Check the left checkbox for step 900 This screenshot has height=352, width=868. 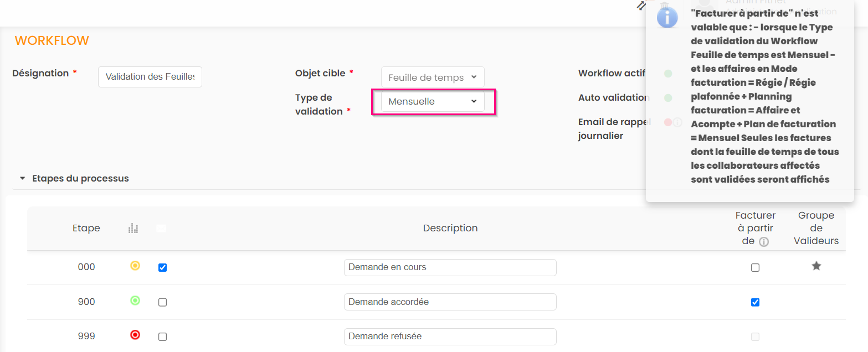162,302
